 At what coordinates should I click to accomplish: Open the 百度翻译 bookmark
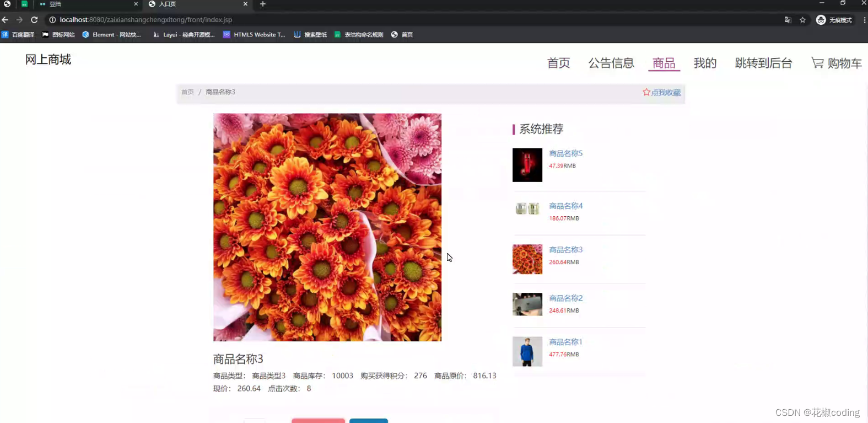(x=18, y=34)
